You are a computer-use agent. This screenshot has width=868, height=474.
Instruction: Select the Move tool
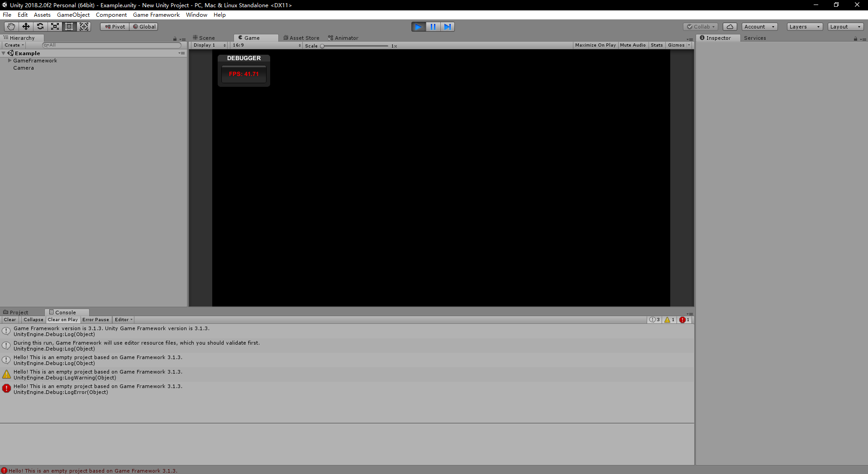pyautogui.click(x=26, y=27)
